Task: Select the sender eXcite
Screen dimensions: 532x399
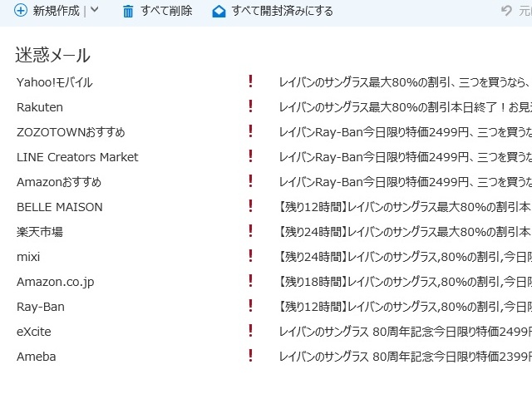Action: pyautogui.click(x=34, y=332)
